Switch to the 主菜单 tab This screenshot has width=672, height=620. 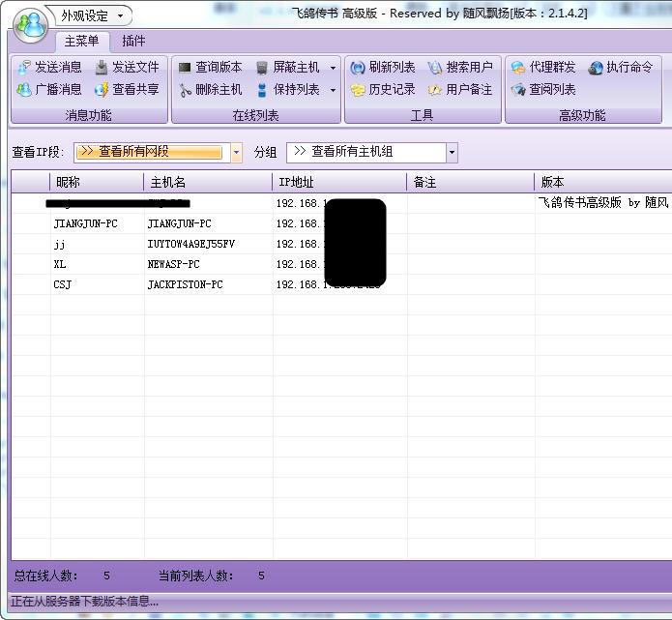point(82,42)
